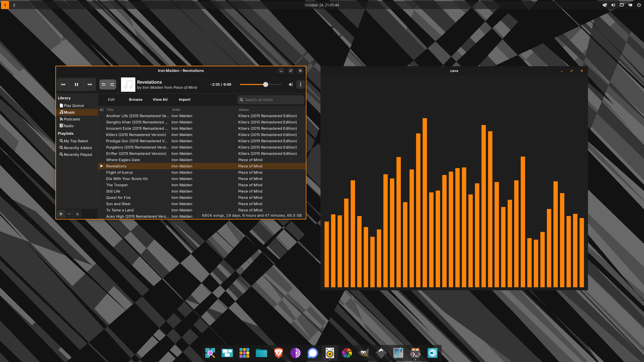Toggle shuffle playback mode
The width and height of the screenshot is (644, 362).
click(112, 84)
